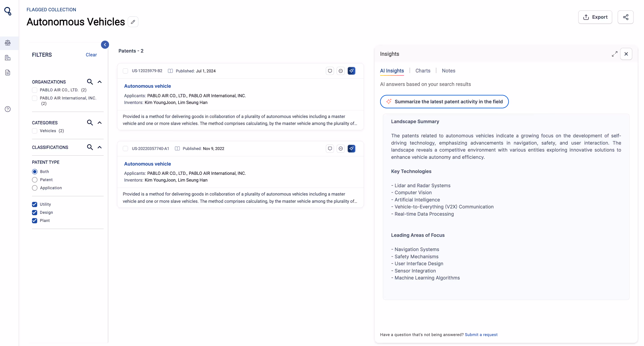Screen dimensions: 644x346
Task: Open the first Autonomous vehicle patent, Jul 1, 2024
Action: (148, 86)
